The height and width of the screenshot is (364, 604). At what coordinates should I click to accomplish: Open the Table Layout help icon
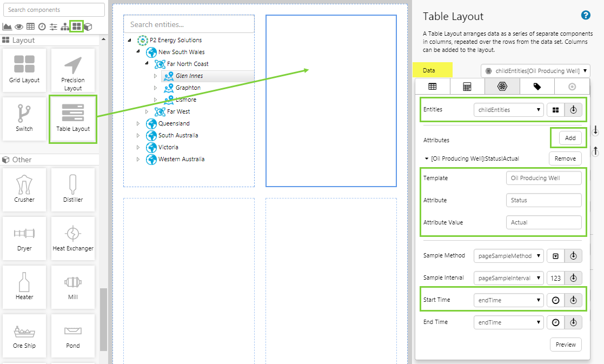tap(586, 15)
